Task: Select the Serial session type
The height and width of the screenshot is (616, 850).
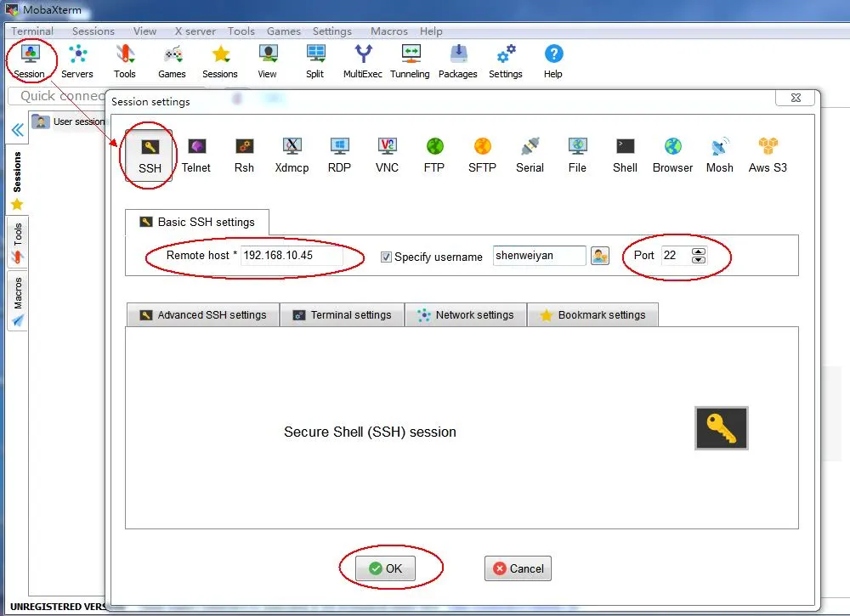Action: click(530, 155)
